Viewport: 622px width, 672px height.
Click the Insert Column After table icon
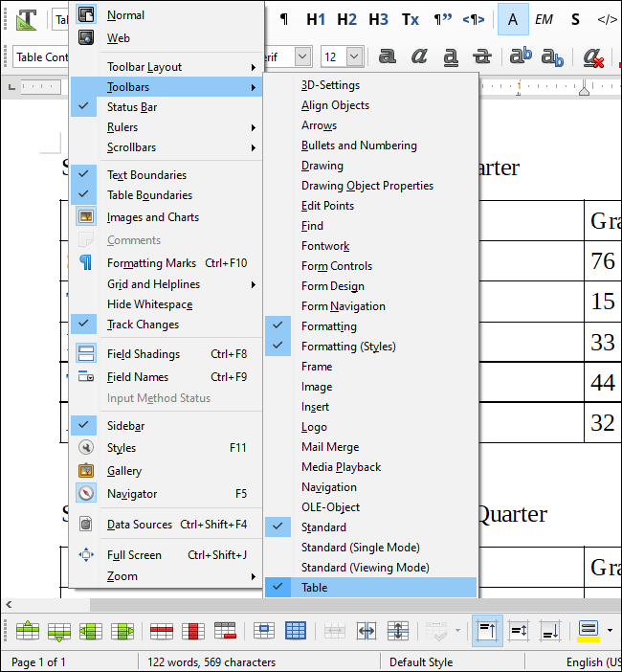(x=122, y=631)
